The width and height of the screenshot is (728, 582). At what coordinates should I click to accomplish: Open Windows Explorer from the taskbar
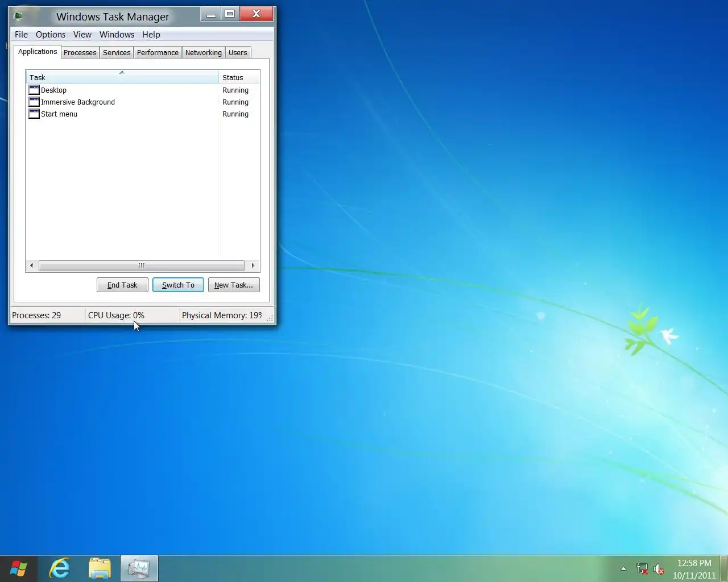coord(100,568)
